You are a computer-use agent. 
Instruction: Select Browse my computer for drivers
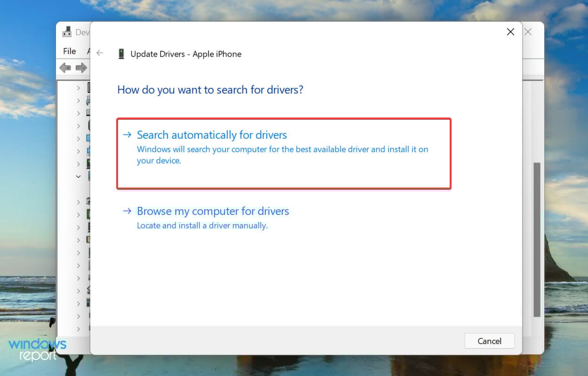click(x=213, y=211)
